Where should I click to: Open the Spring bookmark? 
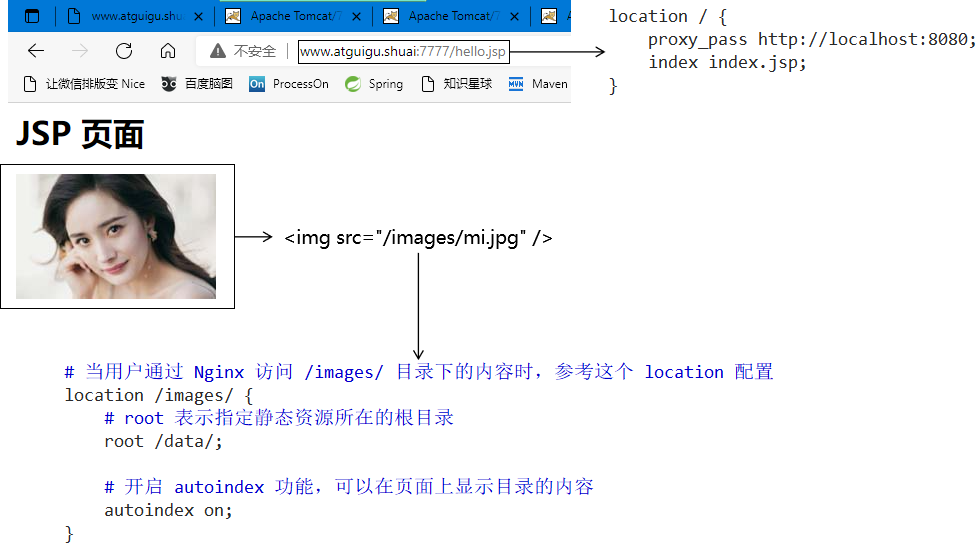(374, 84)
